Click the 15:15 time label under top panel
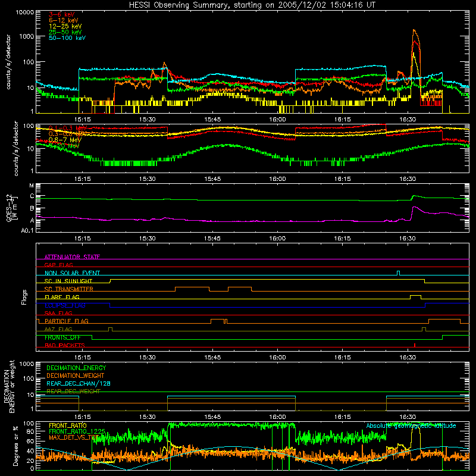Image resolution: width=476 pixels, height=476 pixels. coord(82,120)
